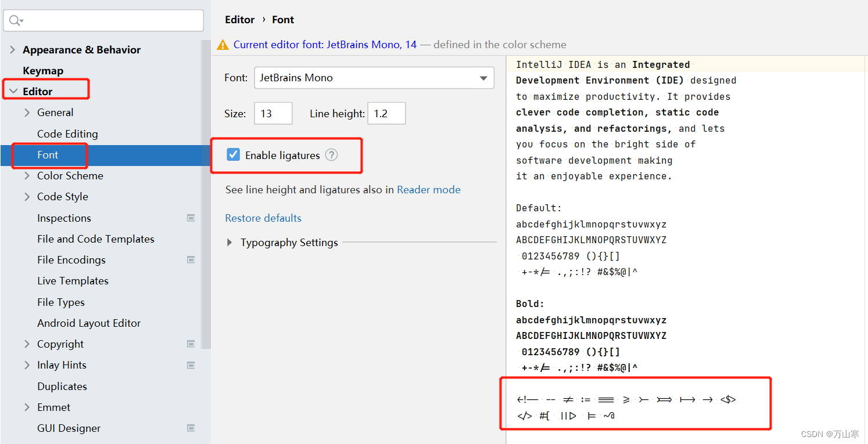Open Duplicates settings page
The width and height of the screenshot is (868, 444).
coord(62,387)
